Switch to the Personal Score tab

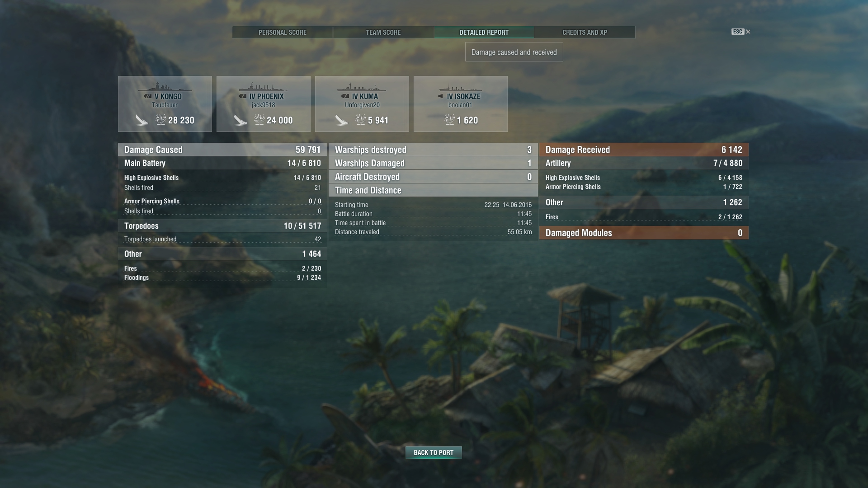pos(283,32)
